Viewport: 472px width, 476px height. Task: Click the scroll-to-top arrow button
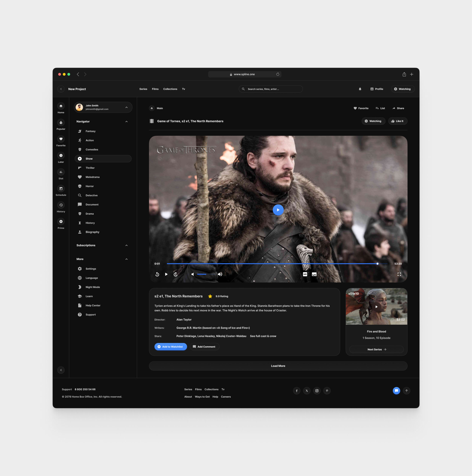point(407,390)
